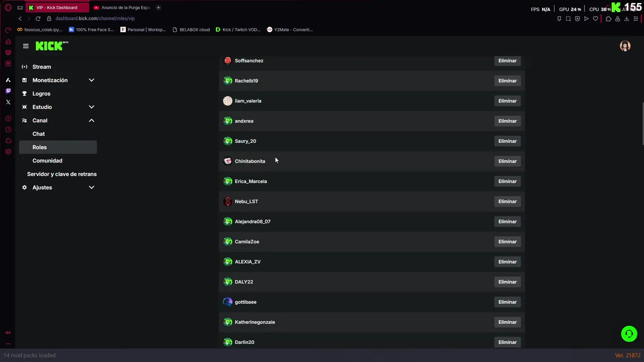
Task: Open the hamburger menu beside Kick logo
Action: (26, 46)
